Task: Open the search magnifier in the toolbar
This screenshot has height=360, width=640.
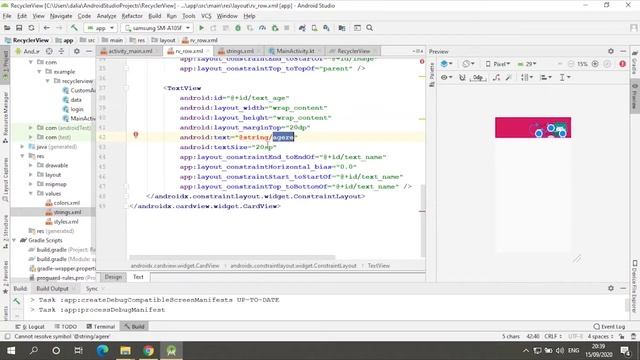Action: (x=369, y=28)
